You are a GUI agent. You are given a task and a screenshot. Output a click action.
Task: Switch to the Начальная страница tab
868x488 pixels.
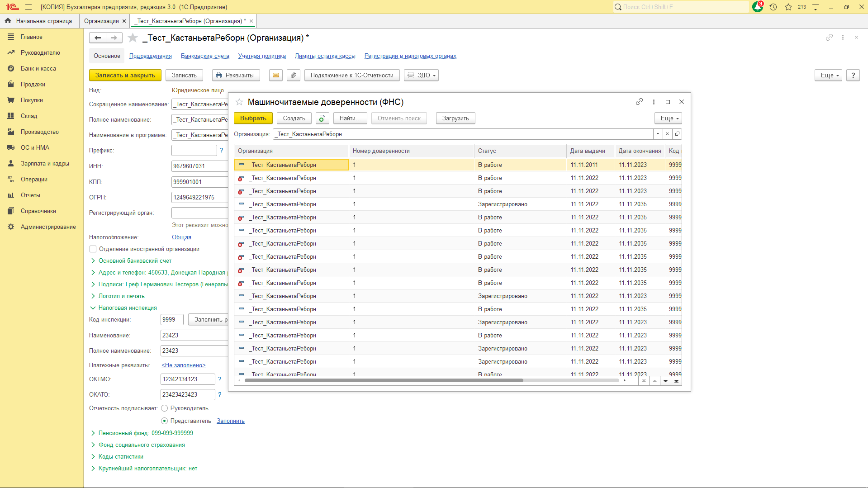coord(39,21)
